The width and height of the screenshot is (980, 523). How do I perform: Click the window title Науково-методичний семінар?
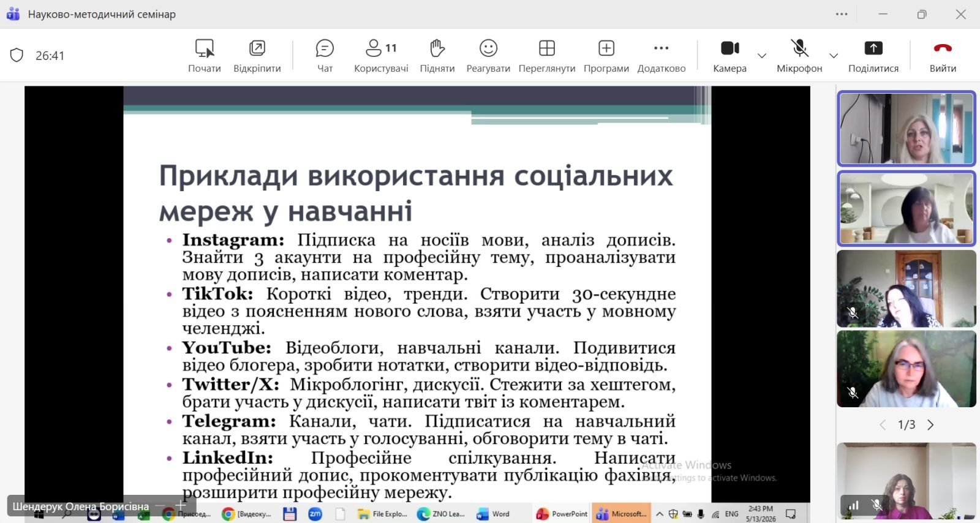point(102,14)
